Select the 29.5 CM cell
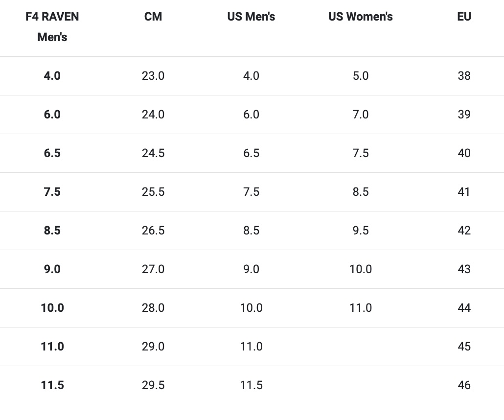 (x=153, y=385)
